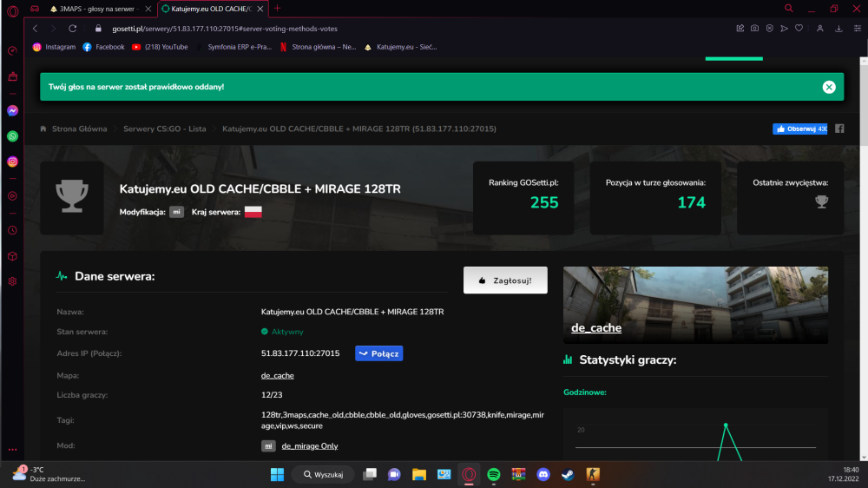
Task: Open Spotify from the taskbar
Action: [493, 475]
